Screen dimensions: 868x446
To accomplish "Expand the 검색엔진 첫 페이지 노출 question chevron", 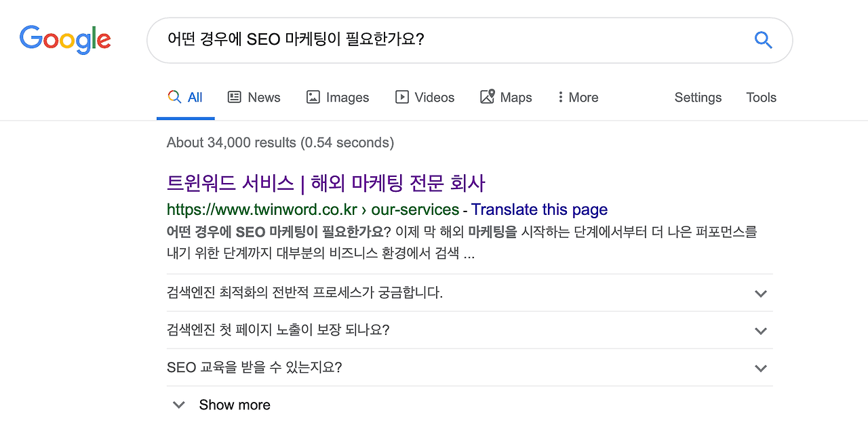I will pyautogui.click(x=761, y=331).
